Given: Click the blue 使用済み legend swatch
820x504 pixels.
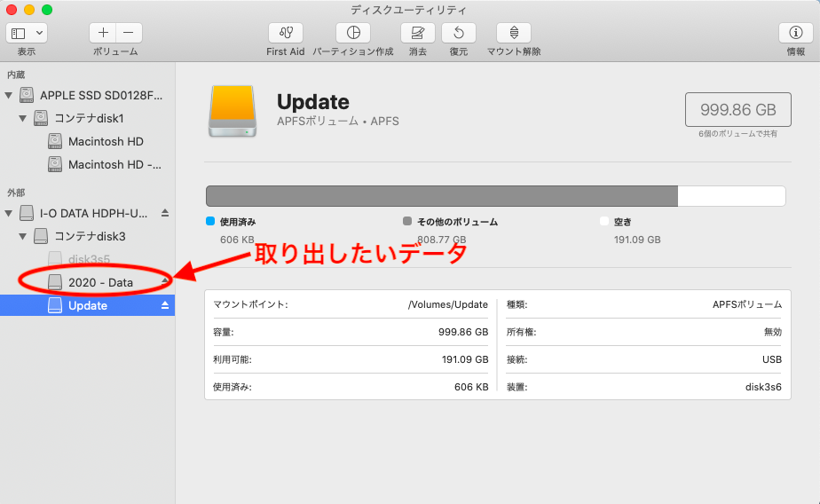Looking at the screenshot, I should [x=210, y=221].
